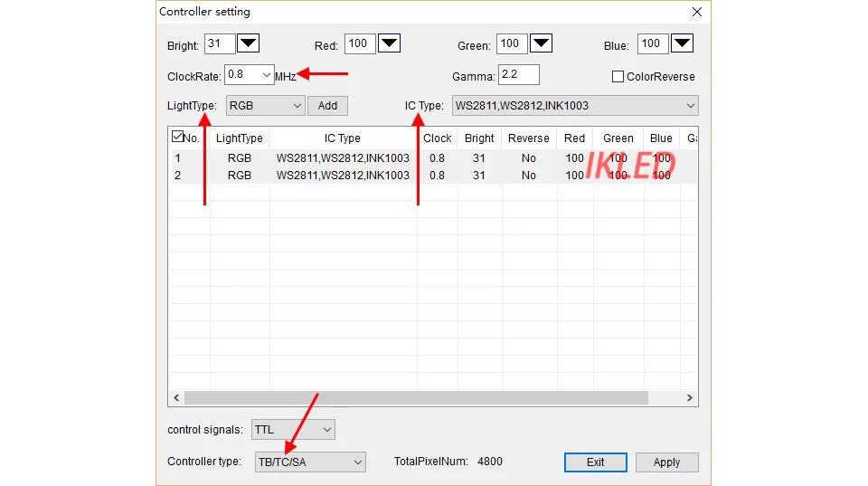Expand the ClockRate combo box

266,75
